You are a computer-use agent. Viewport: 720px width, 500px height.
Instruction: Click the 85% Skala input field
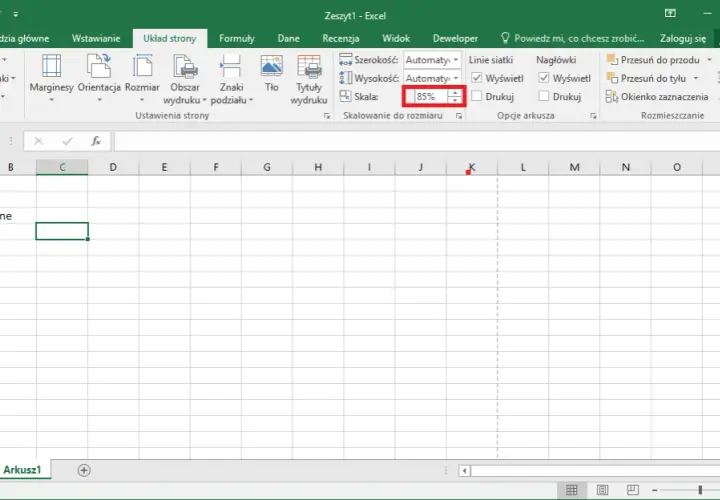click(426, 97)
